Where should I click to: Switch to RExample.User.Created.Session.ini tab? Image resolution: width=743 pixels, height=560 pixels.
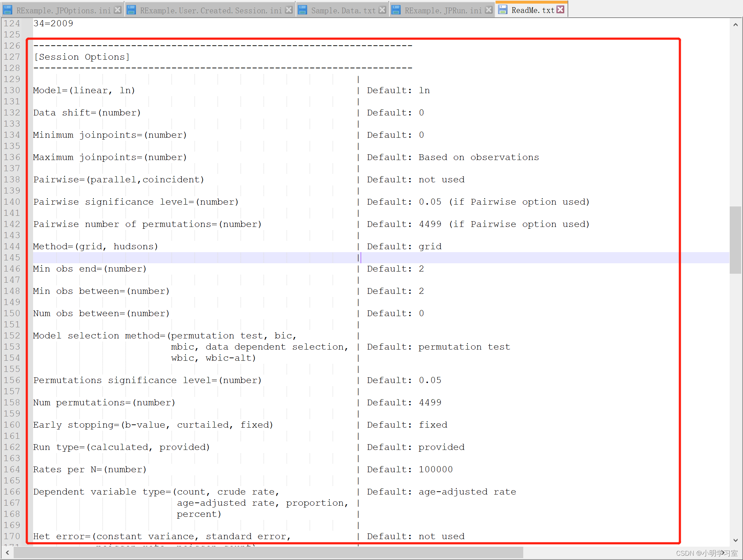pos(211,10)
